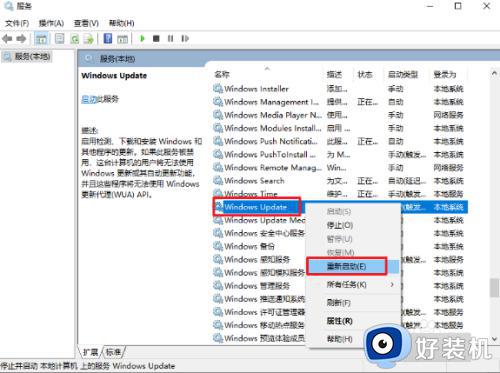
Task: Restart the service using the restart toolbar icon
Action: coord(185,39)
